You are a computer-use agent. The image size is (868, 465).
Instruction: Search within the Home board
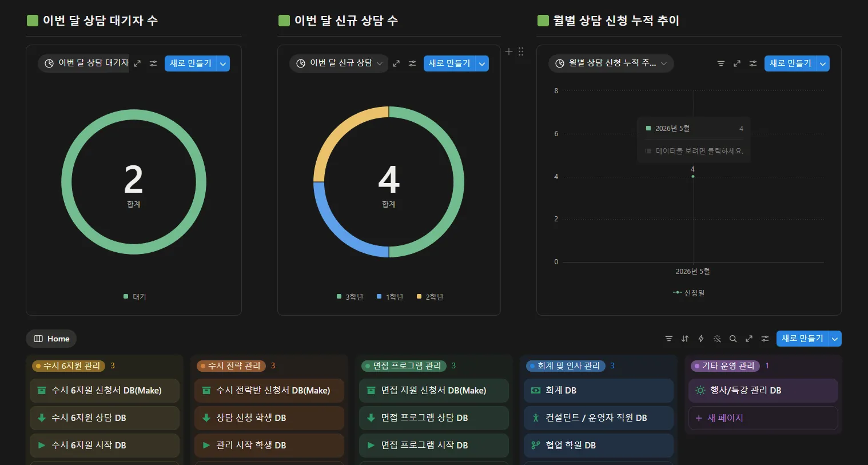[733, 339]
